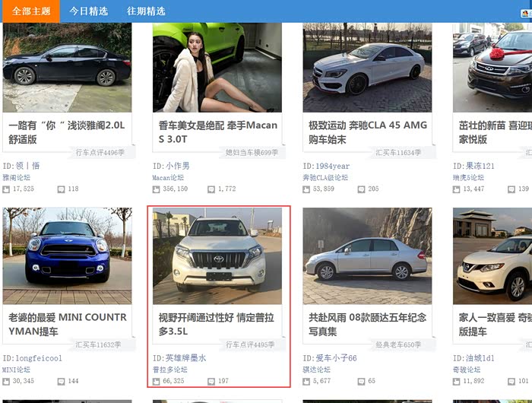Open user profile 油城ldl
Screen dimensions: 532x403
point(480,358)
